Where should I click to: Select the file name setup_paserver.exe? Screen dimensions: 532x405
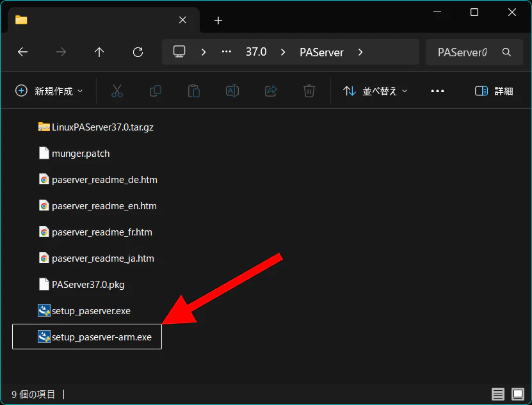91,311
